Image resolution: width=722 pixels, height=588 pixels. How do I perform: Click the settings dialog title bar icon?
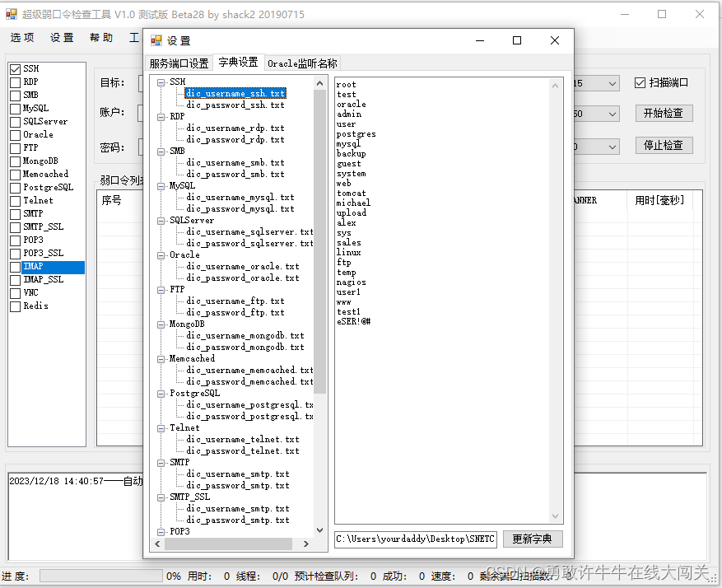(x=156, y=40)
